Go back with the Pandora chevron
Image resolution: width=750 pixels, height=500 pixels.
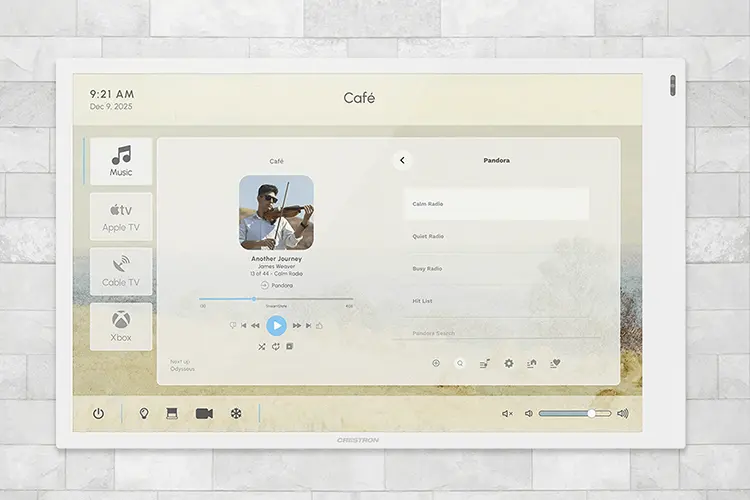402,160
